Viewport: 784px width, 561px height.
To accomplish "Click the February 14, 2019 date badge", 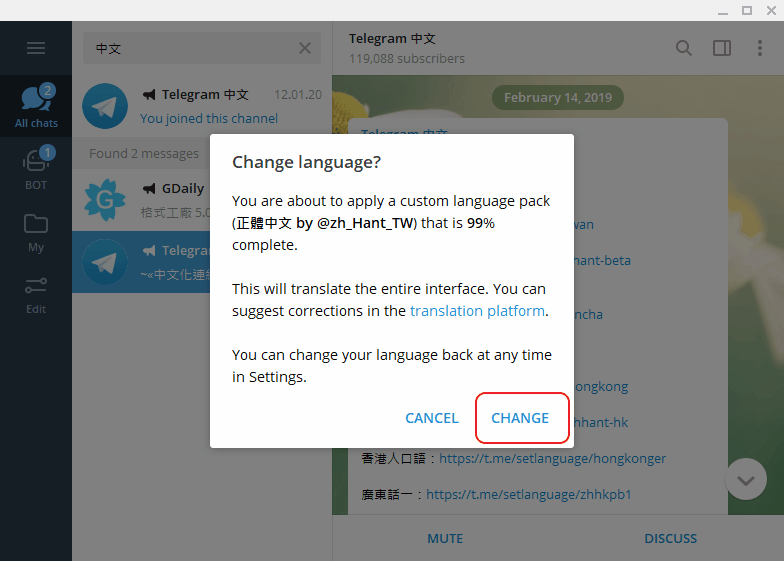I will 558,98.
